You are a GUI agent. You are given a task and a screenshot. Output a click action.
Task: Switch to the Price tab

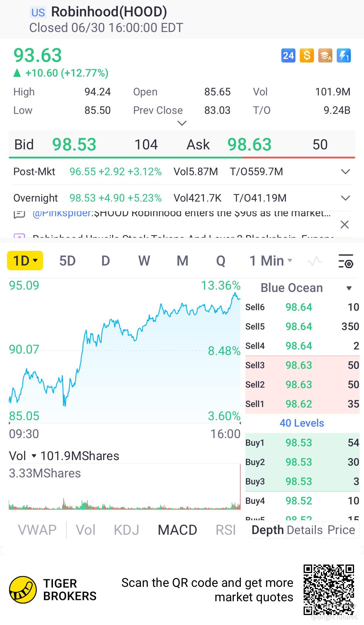coord(341,530)
